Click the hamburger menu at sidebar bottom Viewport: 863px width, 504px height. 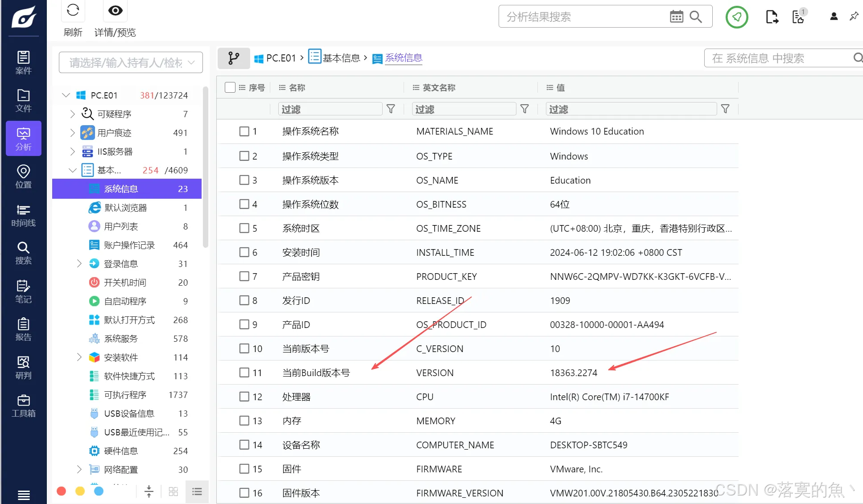[24, 495]
